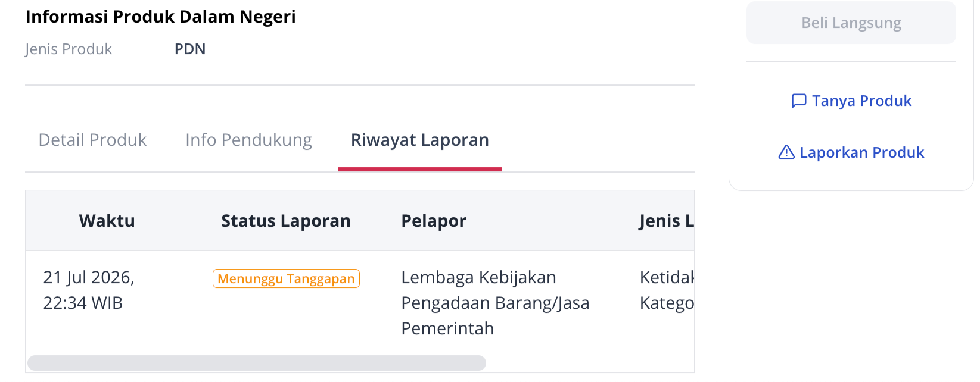The height and width of the screenshot is (382, 980).
Task: Open the Tanya Produk link
Action: 851,101
